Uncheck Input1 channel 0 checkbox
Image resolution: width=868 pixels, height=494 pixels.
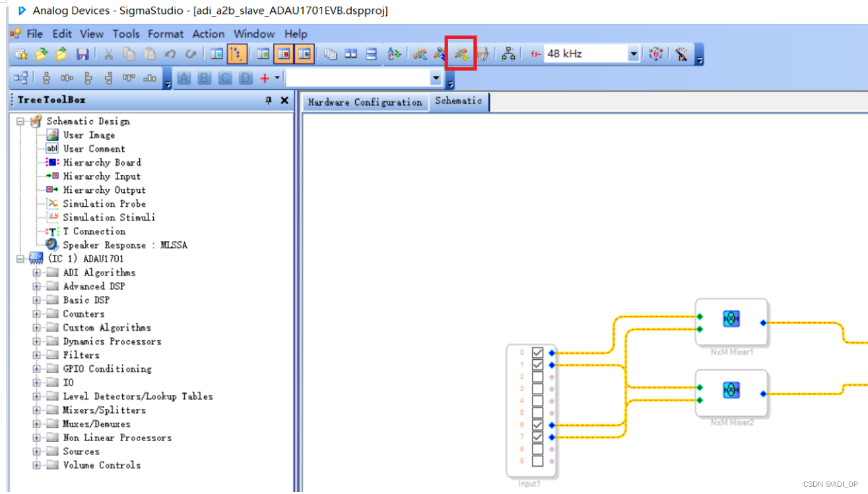(x=537, y=352)
